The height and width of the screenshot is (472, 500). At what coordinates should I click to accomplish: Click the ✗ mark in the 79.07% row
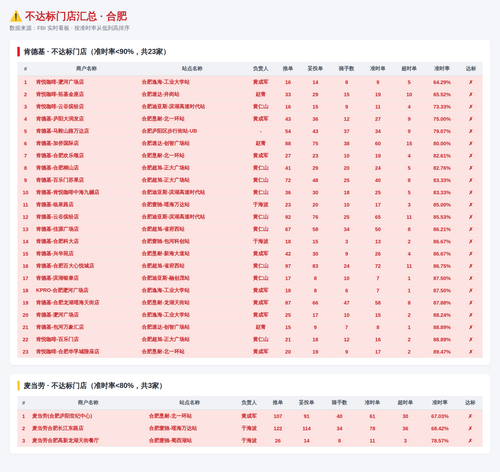pos(471,131)
